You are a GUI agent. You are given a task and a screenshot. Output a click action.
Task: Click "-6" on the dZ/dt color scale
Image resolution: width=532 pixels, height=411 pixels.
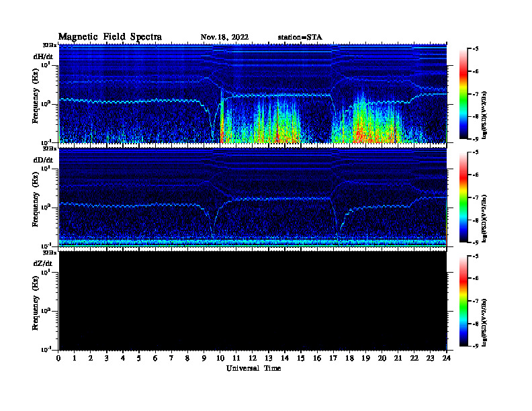(476, 279)
